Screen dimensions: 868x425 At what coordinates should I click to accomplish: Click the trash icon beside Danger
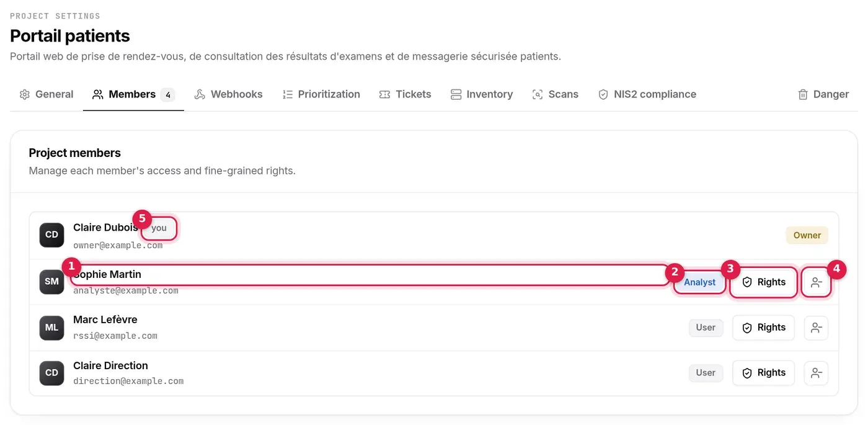[x=803, y=94]
